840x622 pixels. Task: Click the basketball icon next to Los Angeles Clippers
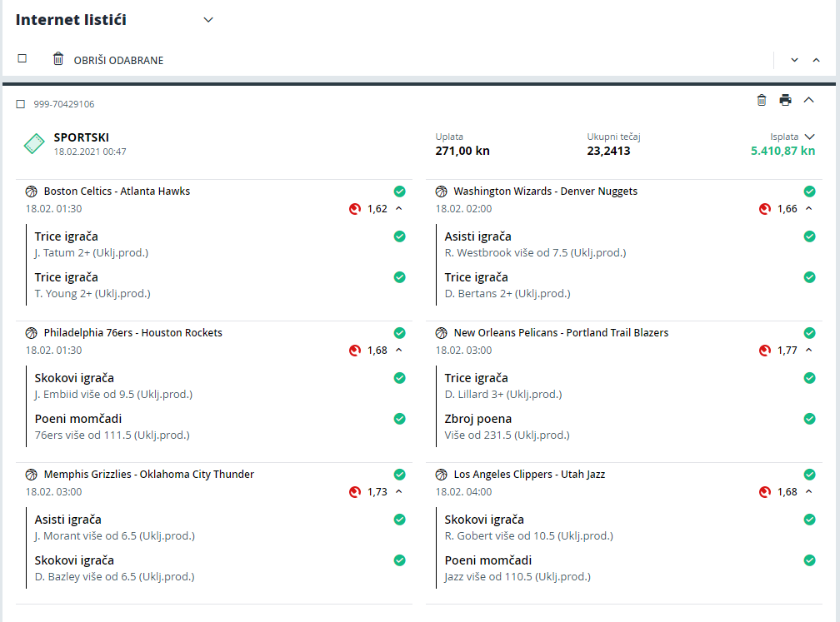click(x=442, y=475)
